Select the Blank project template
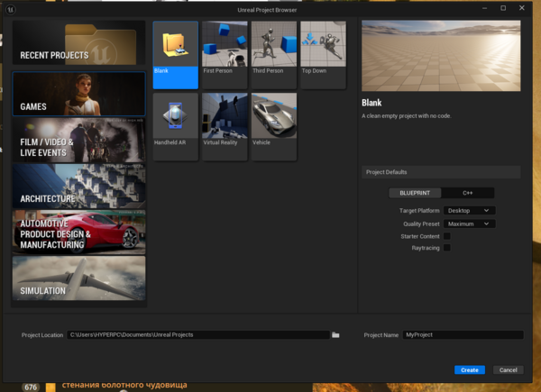This screenshot has width=541, height=392. click(176, 54)
